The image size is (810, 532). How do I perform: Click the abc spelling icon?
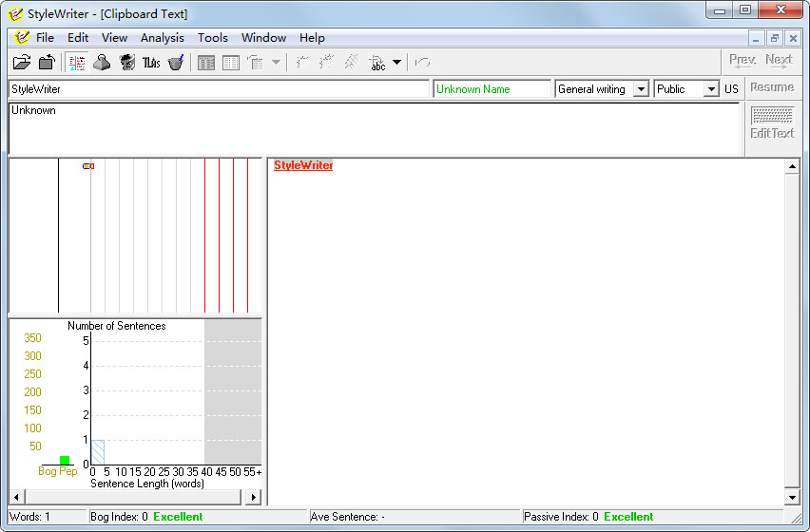click(x=378, y=63)
